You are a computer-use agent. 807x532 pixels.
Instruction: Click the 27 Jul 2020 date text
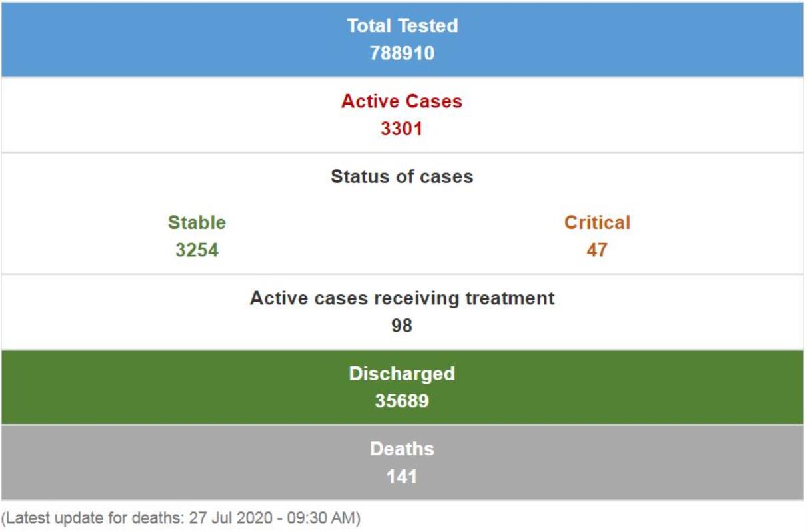[x=231, y=518]
